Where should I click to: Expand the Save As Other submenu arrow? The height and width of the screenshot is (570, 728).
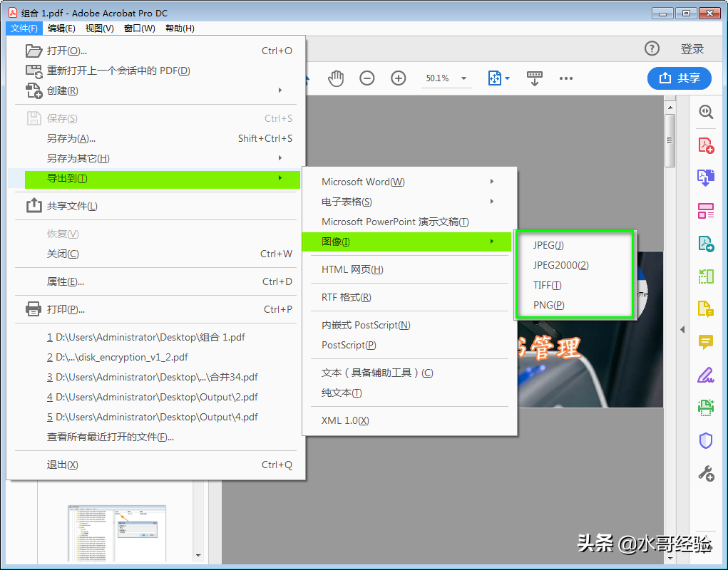point(280,157)
